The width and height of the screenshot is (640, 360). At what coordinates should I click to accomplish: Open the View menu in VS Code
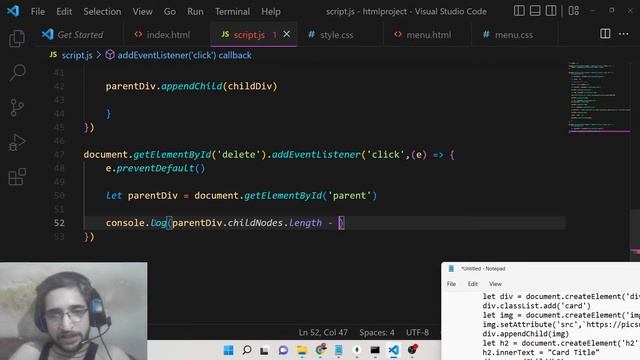[x=142, y=11]
